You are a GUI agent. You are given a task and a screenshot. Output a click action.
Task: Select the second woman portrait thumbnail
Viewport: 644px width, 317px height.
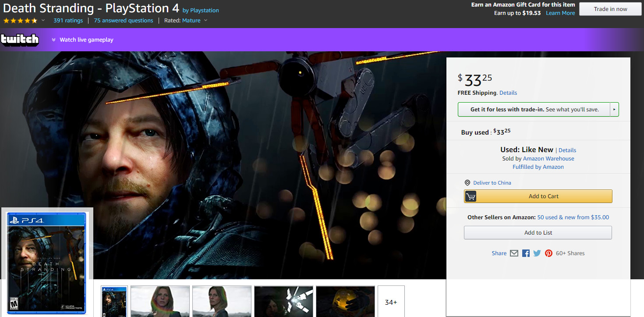tap(222, 302)
